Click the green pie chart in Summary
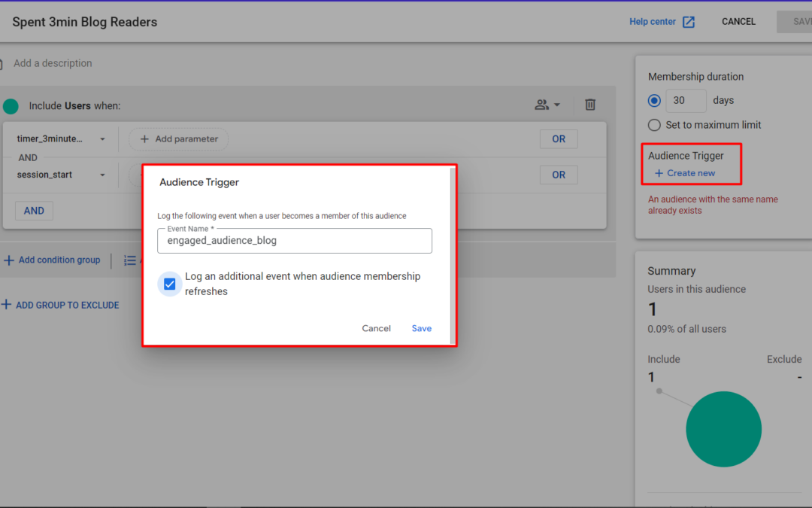The width and height of the screenshot is (812, 508). [x=723, y=429]
